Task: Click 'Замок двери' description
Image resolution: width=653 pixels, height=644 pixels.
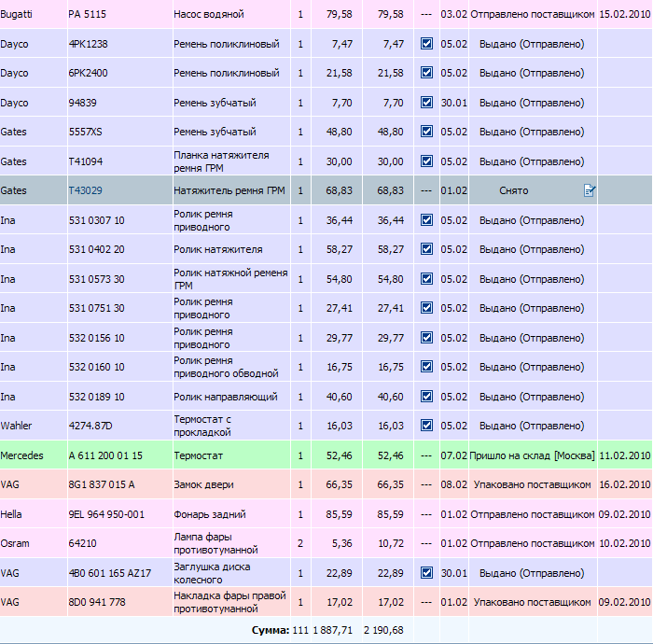Action: pyautogui.click(x=203, y=484)
